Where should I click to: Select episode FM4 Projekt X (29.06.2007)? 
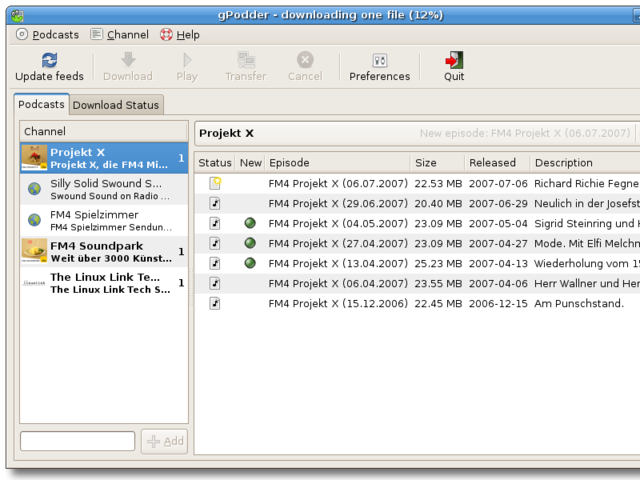(x=338, y=204)
